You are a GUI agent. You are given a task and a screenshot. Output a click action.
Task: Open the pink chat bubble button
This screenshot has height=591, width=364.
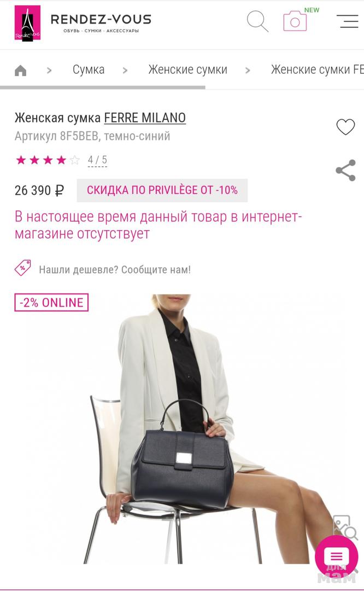(336, 556)
